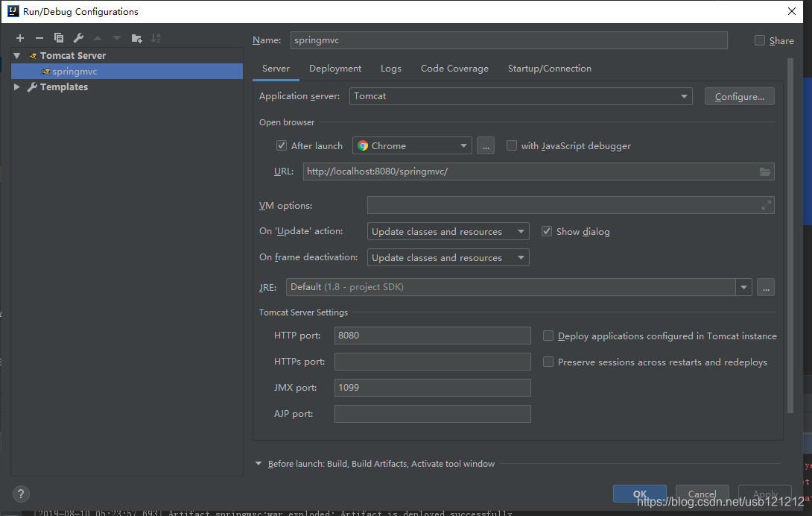The width and height of the screenshot is (812, 516).
Task: Click the Name input field
Action: [x=509, y=40]
